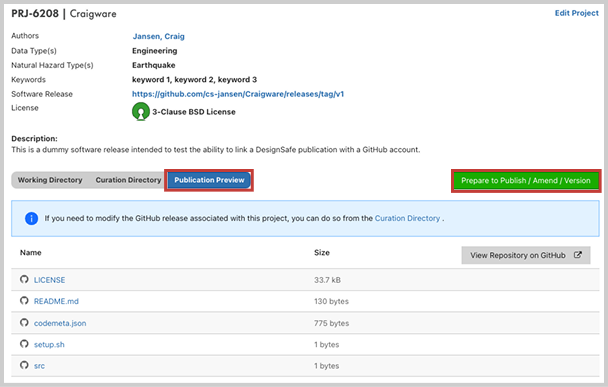Click the Description heading

point(34,138)
